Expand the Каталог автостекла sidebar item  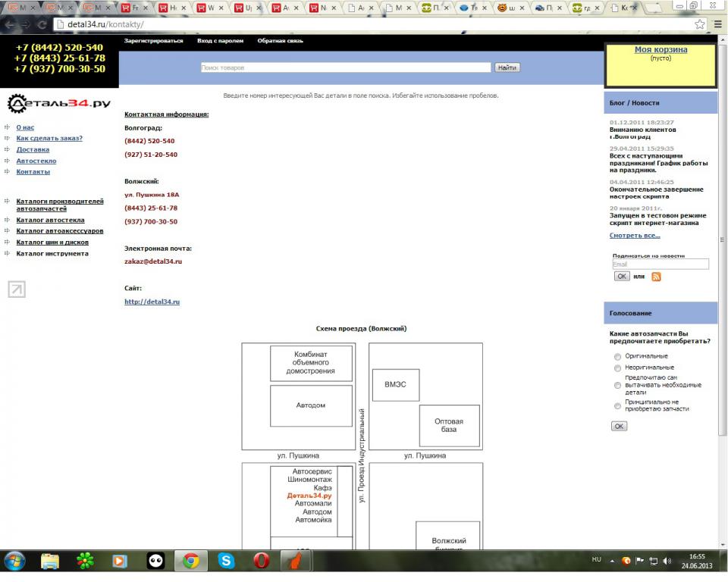[50, 220]
